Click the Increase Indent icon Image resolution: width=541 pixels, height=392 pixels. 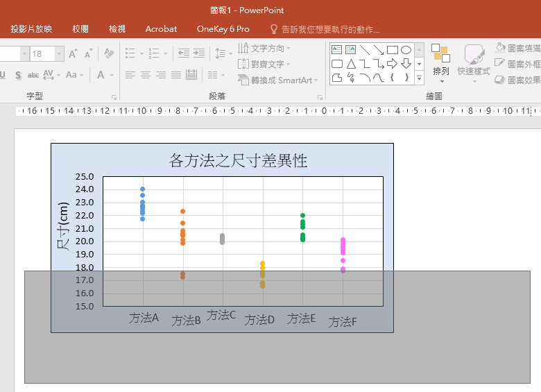[x=199, y=53]
